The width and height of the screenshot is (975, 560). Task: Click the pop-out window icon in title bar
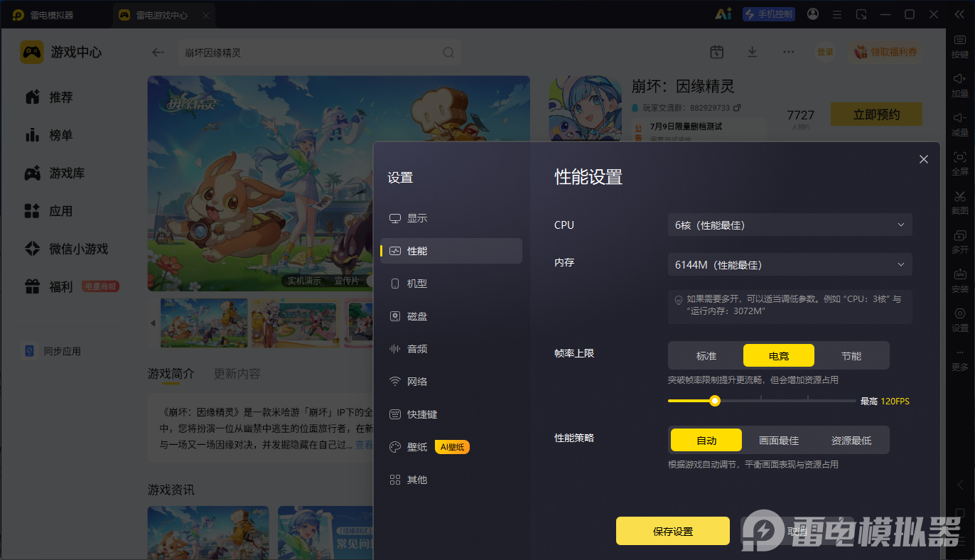[861, 14]
